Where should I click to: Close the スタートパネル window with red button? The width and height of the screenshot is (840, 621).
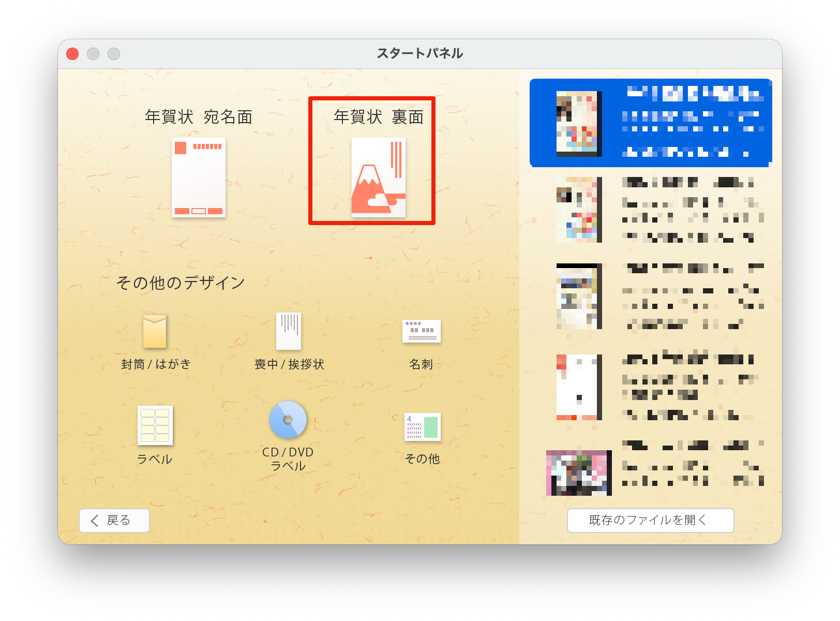72,54
